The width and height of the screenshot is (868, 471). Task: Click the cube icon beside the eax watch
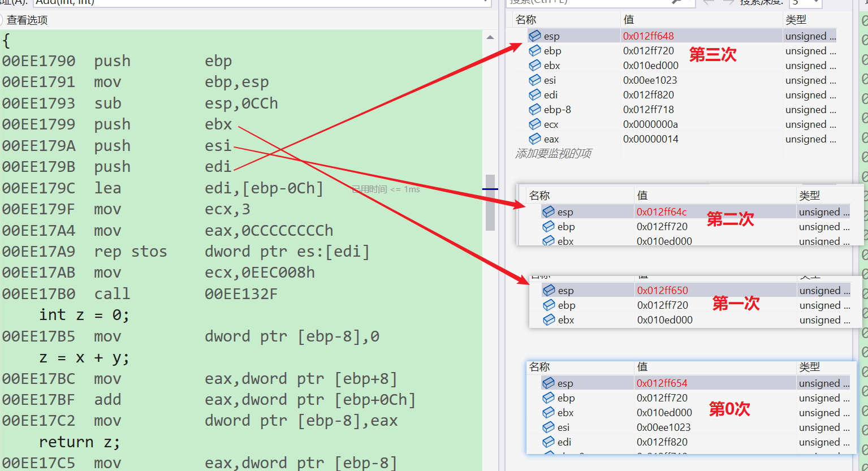pos(535,139)
